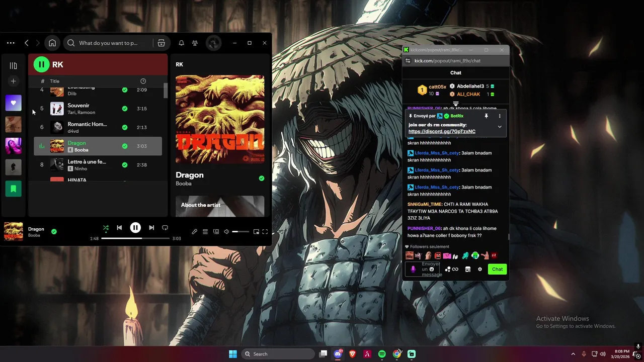The height and width of the screenshot is (362, 644).
Task: Adjust Spotify volume slider
Action: click(240, 232)
